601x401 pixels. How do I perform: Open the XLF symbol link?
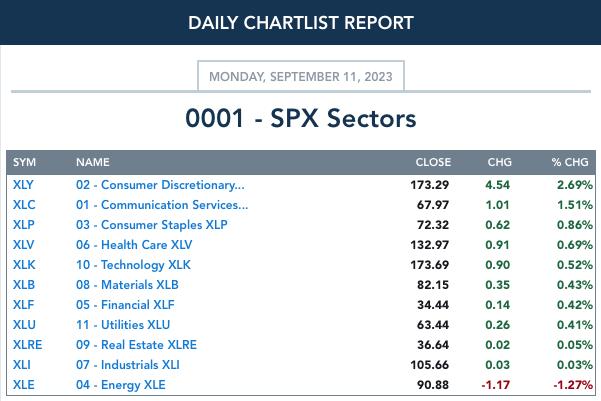[x=23, y=305]
